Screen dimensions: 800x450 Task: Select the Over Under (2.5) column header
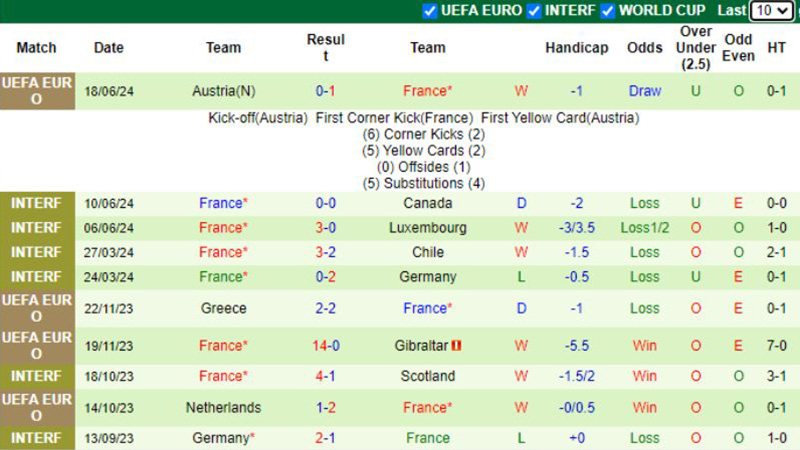(695, 47)
